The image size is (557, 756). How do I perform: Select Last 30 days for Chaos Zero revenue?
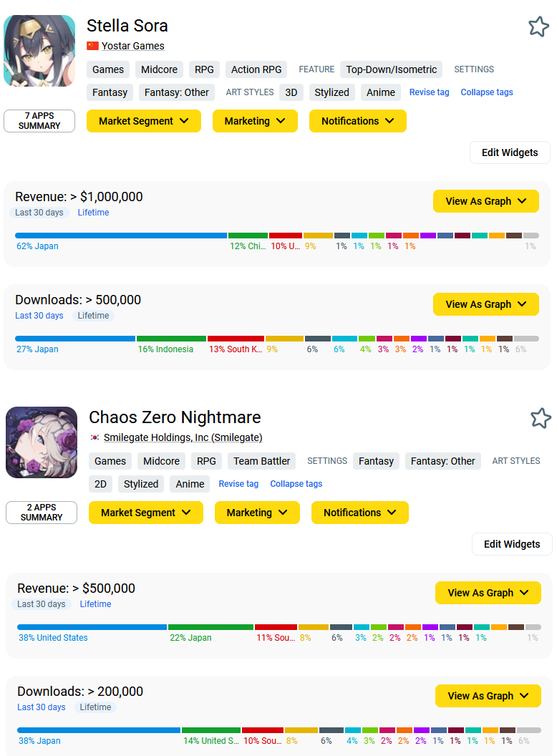click(x=41, y=604)
